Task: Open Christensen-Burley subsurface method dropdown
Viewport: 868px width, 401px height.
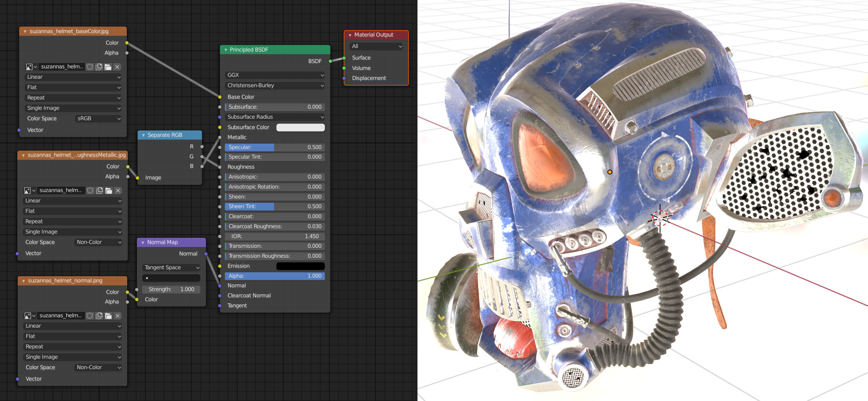Action: coord(275,86)
